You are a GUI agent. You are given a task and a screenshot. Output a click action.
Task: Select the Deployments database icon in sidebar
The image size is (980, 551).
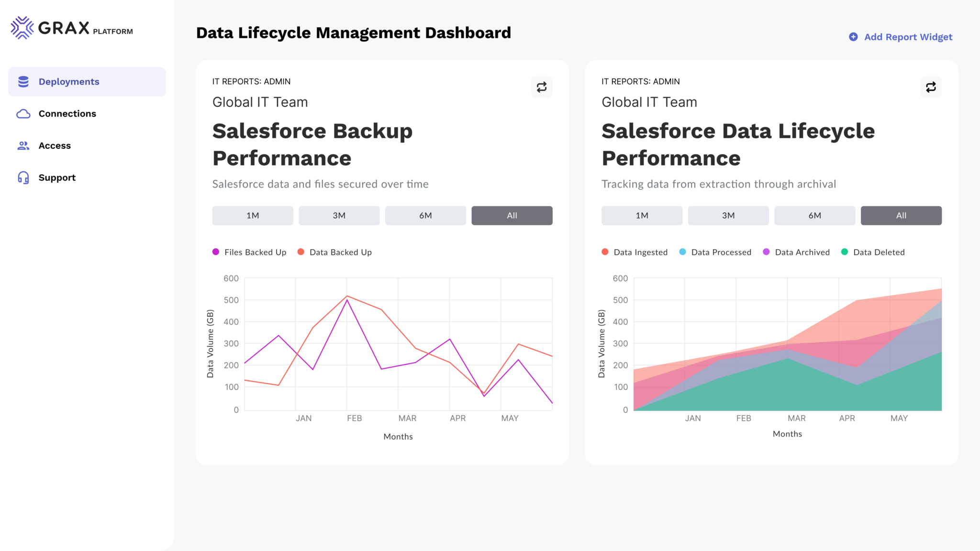(23, 81)
